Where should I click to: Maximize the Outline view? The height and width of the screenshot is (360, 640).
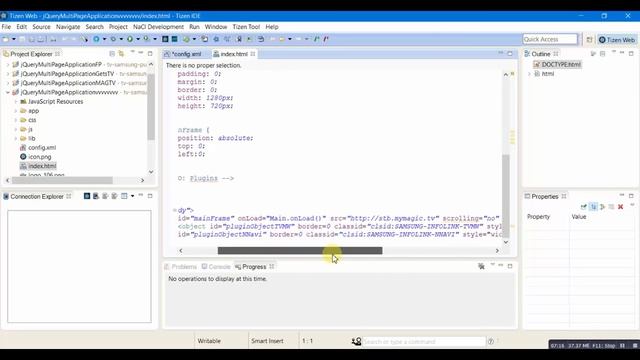point(631,53)
